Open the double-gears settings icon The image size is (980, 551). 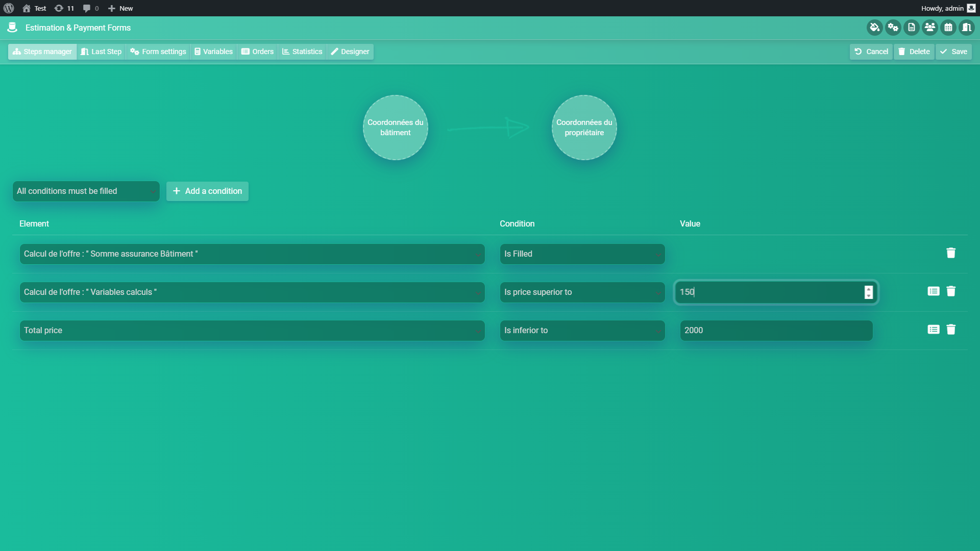[893, 28]
